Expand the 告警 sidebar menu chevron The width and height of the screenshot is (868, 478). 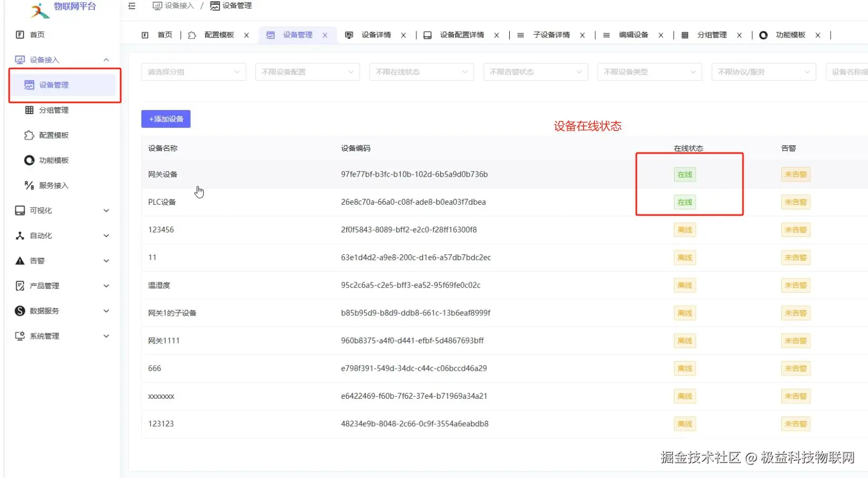click(106, 261)
